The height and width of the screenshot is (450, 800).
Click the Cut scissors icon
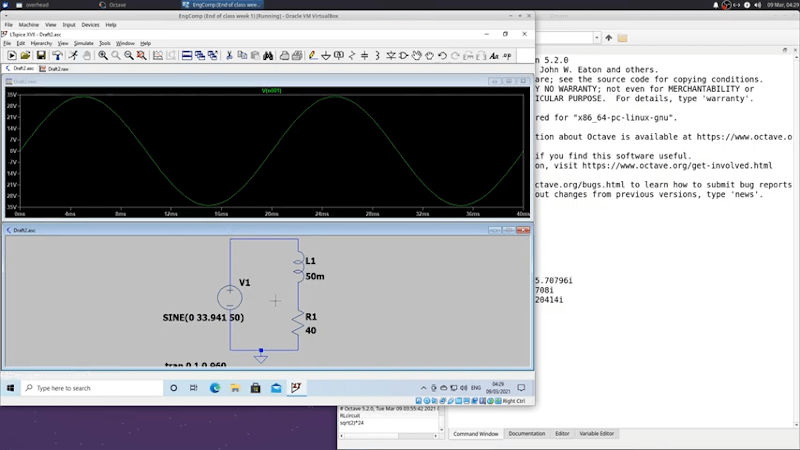[x=229, y=55]
